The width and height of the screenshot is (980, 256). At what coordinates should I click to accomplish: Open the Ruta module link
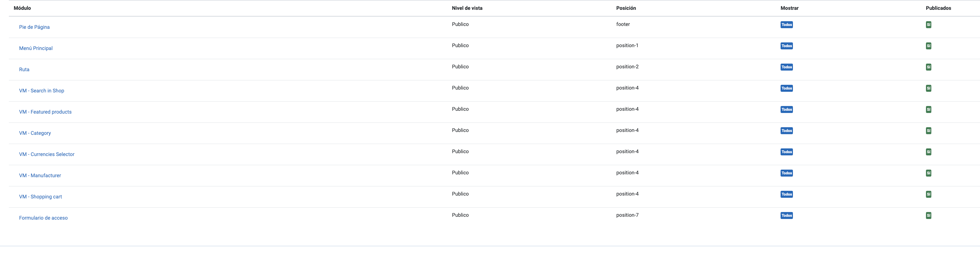(x=24, y=70)
